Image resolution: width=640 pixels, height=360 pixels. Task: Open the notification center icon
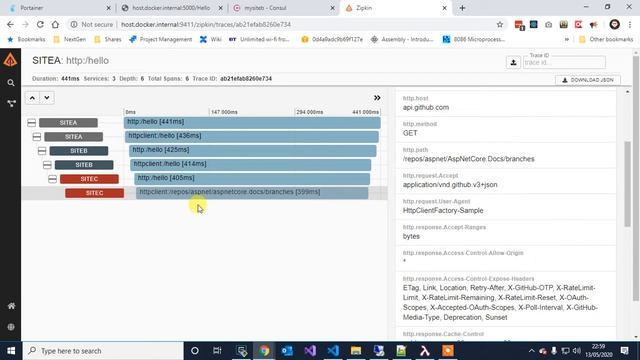[624, 351]
